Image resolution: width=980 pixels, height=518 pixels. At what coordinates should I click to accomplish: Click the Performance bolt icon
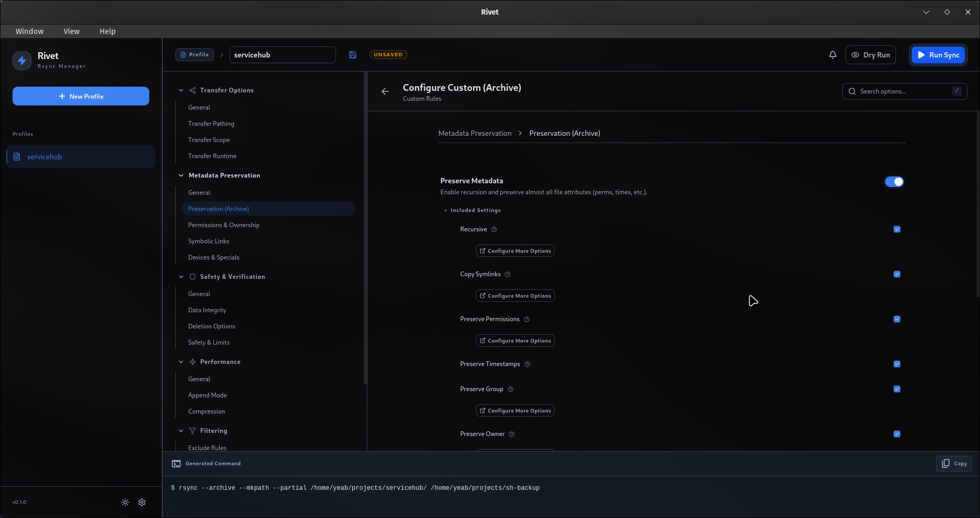193,362
